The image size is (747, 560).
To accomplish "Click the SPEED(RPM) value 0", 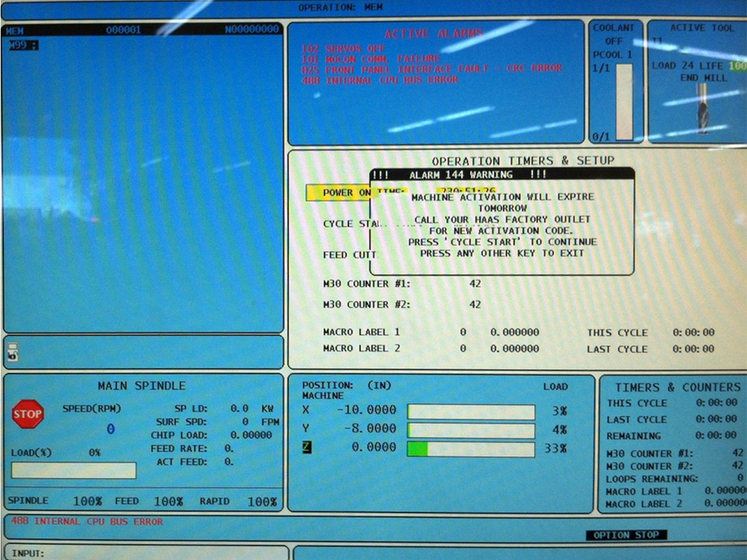I will pyautogui.click(x=111, y=429).
